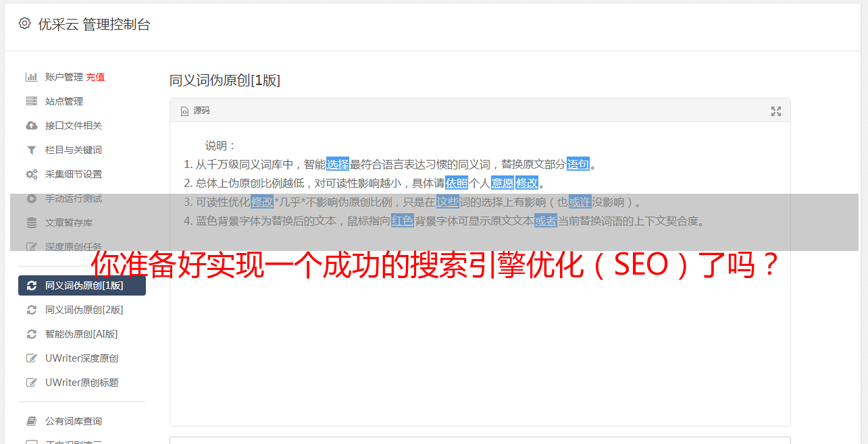The image size is (868, 444).
Task: Click the 公有词库查询 book icon
Action: 31,421
